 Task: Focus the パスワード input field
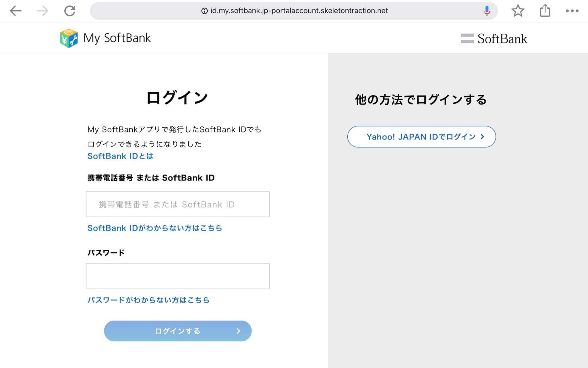click(178, 276)
